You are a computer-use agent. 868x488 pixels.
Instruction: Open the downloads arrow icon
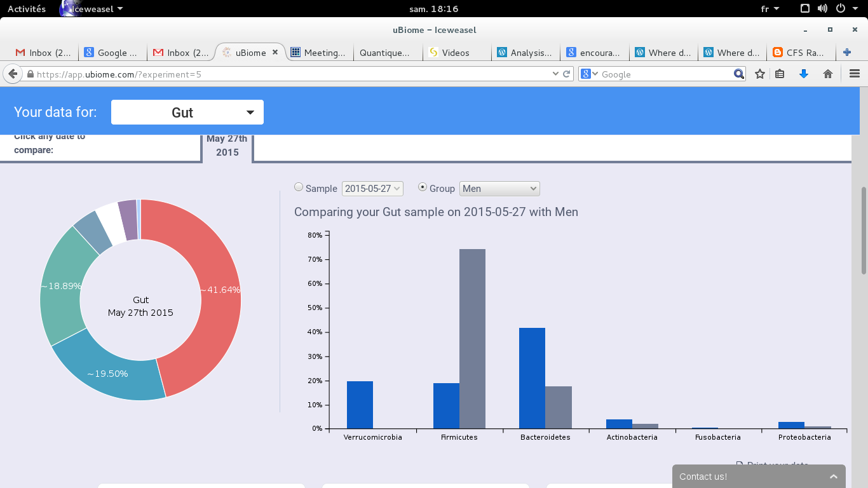803,74
